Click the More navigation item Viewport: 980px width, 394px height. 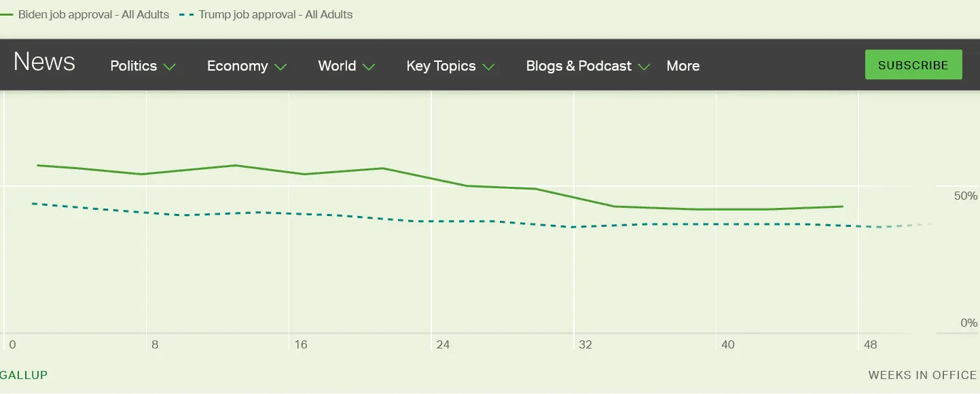coord(683,66)
